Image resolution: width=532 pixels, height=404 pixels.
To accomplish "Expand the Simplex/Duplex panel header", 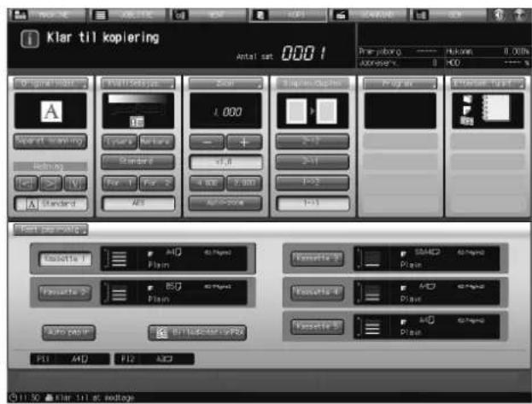I will [x=313, y=83].
